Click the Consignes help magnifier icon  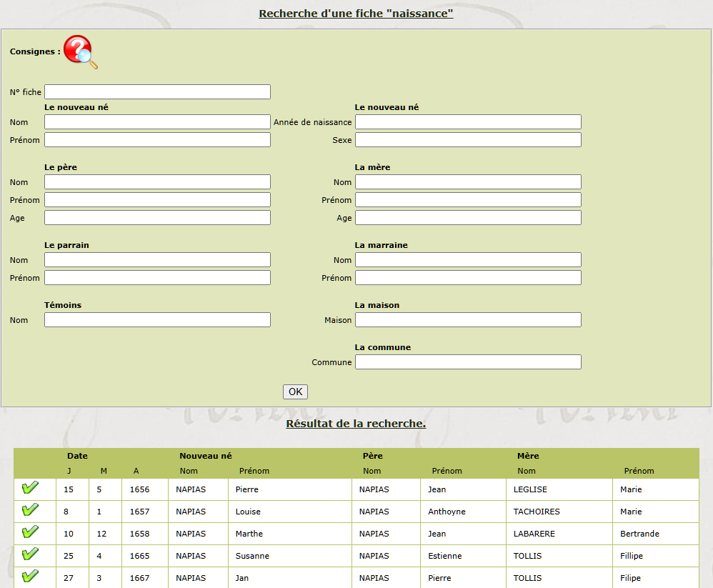click(80, 52)
